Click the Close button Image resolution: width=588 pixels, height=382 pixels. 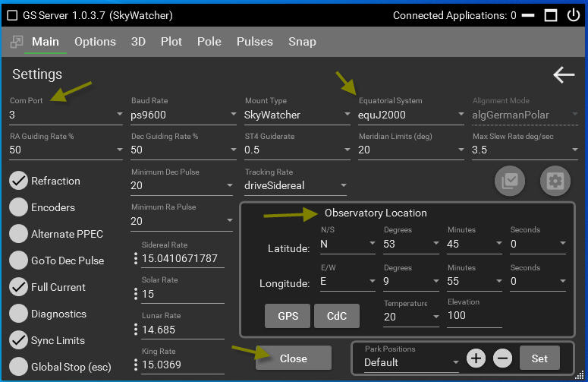point(294,358)
